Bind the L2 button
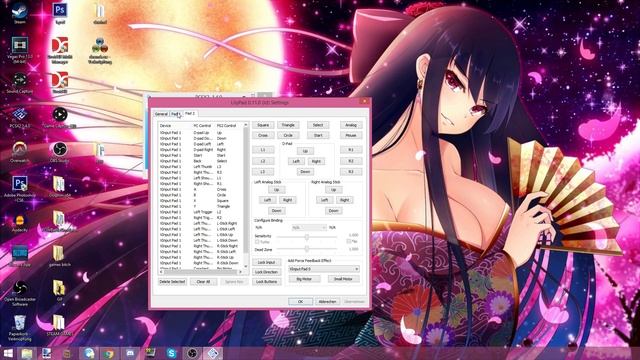The width and height of the screenshot is (640, 360). point(263,161)
